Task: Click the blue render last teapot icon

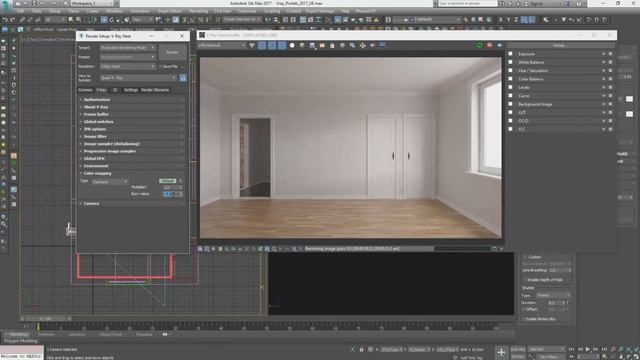Action: [500, 45]
